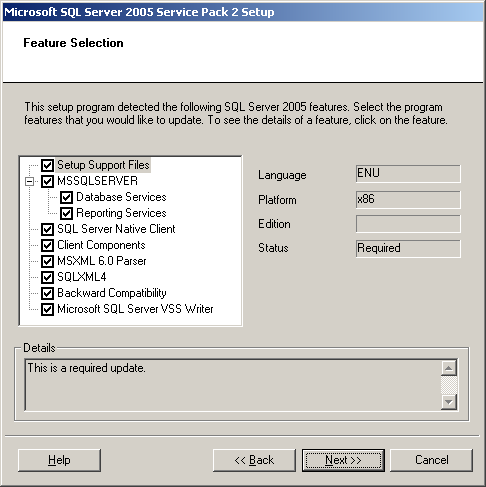Click the Status field showing Required
The image size is (486, 487).
pyautogui.click(x=408, y=249)
